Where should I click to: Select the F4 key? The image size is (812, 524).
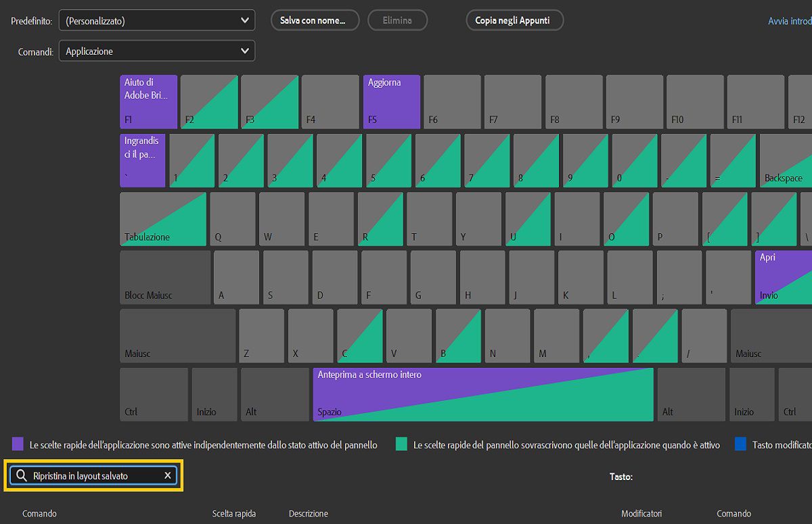[331, 101]
